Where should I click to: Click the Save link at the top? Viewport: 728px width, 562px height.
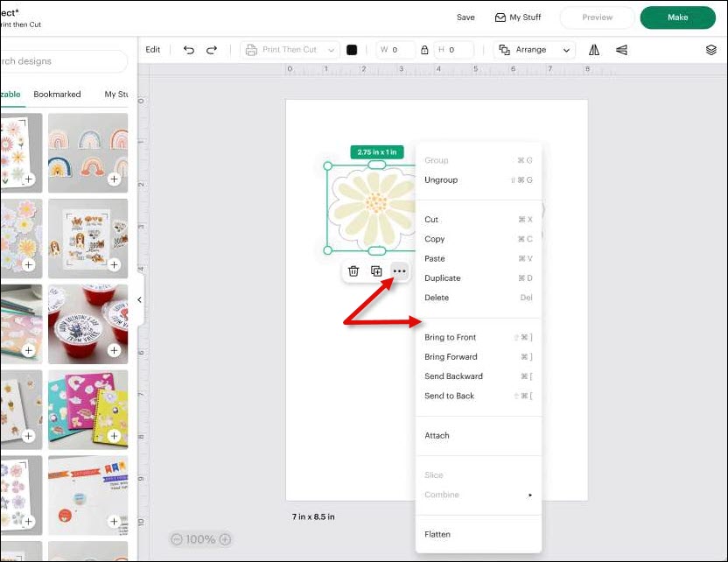coord(465,17)
